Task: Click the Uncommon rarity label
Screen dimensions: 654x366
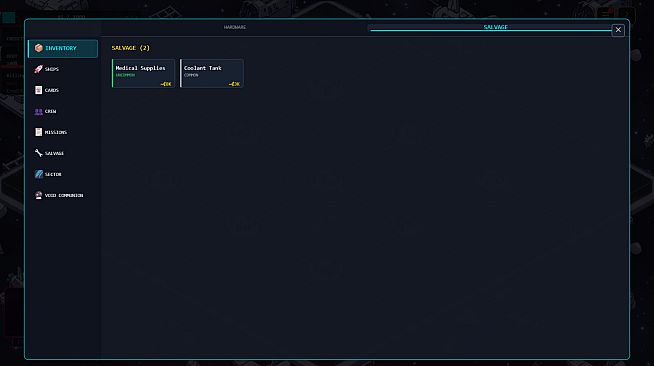Action: [125, 75]
